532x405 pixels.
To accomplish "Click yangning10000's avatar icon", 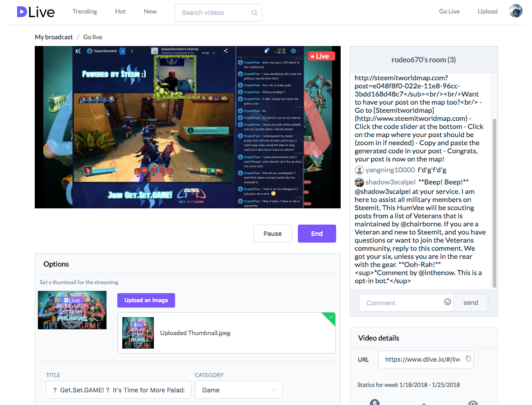I will (x=359, y=170).
